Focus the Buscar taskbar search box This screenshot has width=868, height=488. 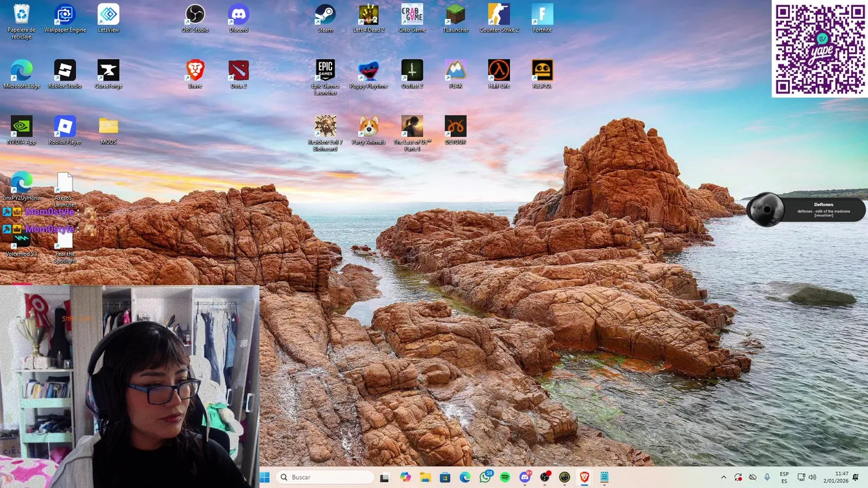click(325, 477)
